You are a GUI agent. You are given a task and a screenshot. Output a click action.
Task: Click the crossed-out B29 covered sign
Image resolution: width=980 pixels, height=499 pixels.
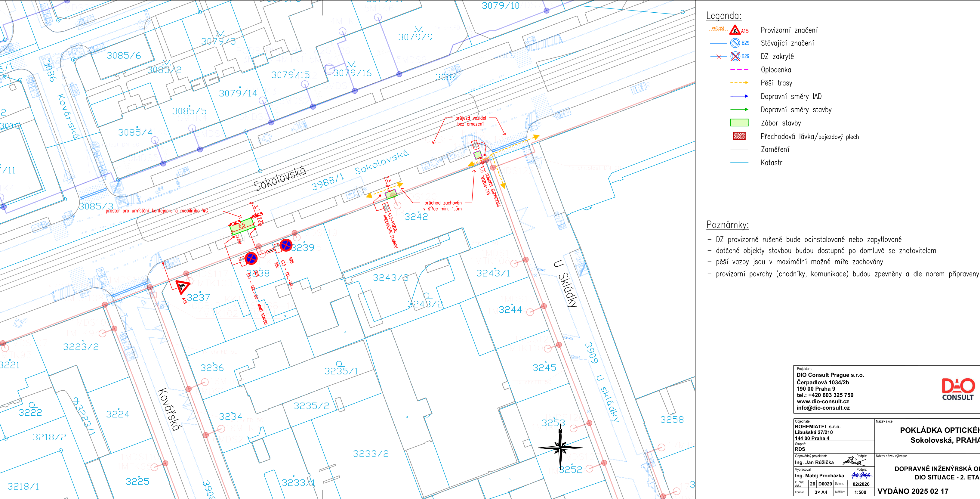[735, 56]
